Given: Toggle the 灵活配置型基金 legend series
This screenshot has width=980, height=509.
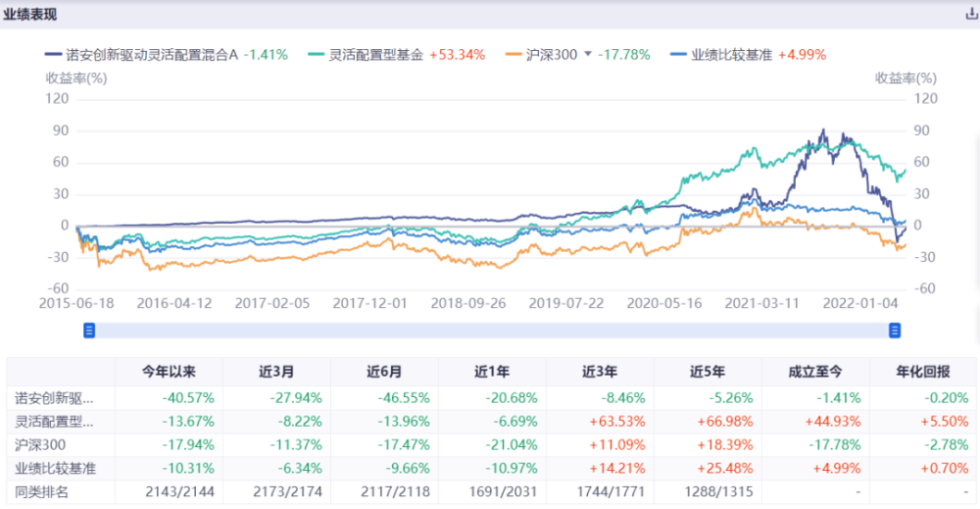Looking at the screenshot, I should [x=366, y=55].
